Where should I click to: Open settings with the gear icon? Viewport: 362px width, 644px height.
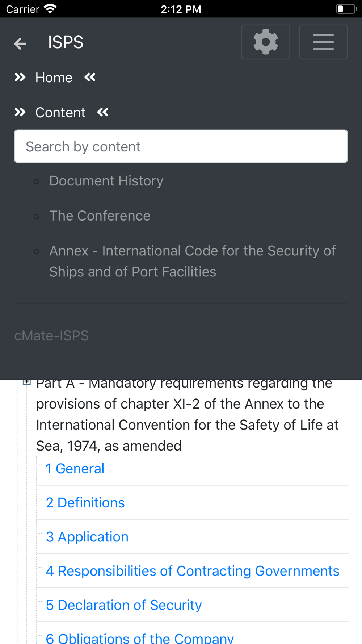point(266,42)
